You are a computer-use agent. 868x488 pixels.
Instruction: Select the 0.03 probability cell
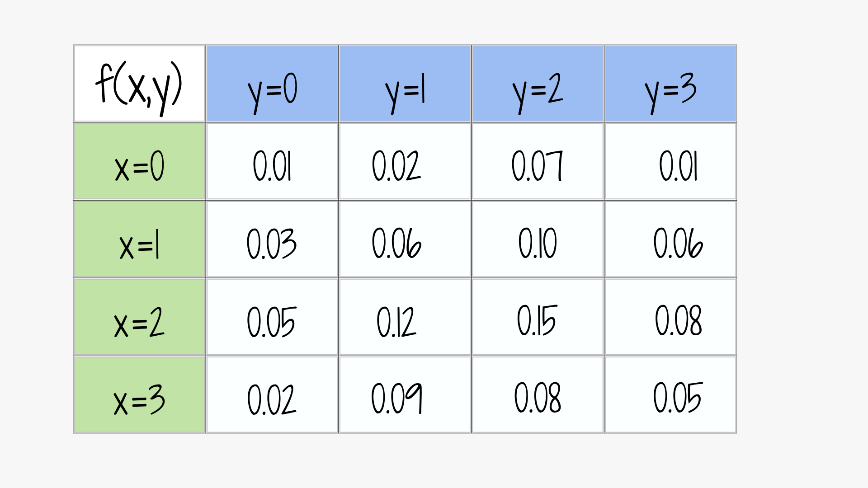tap(272, 239)
